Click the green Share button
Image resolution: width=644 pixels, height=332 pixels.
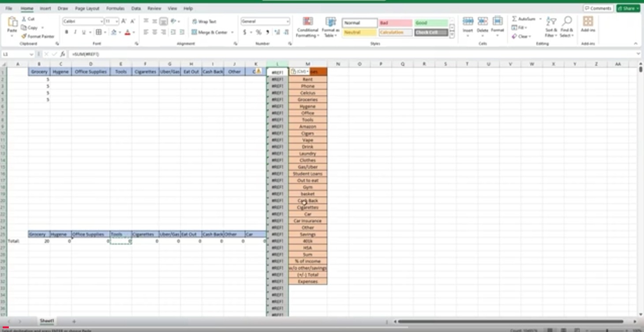point(628,8)
